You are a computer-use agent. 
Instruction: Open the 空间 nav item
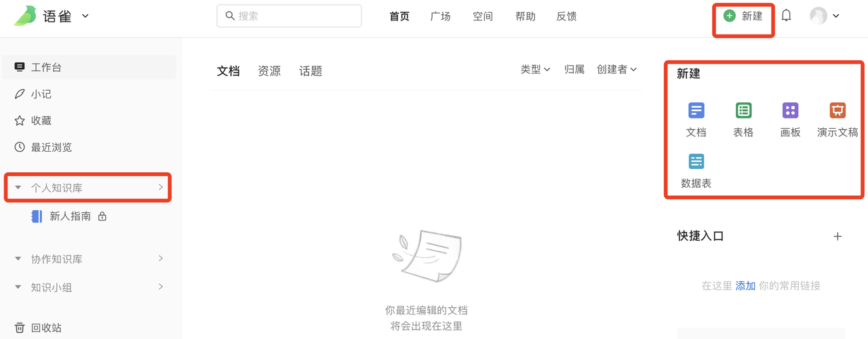point(483,16)
